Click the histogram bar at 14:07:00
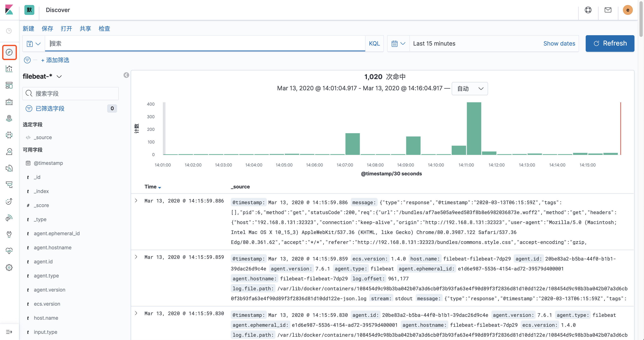The image size is (644, 340). pos(352,144)
